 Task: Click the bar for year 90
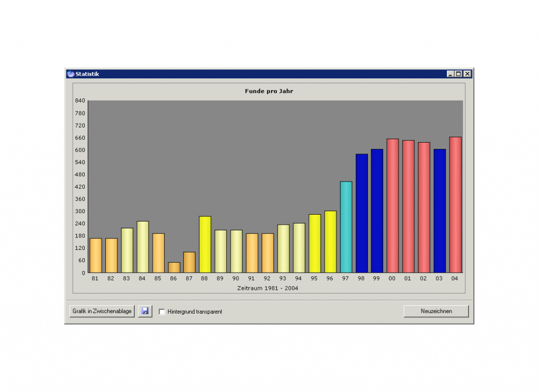coord(236,252)
